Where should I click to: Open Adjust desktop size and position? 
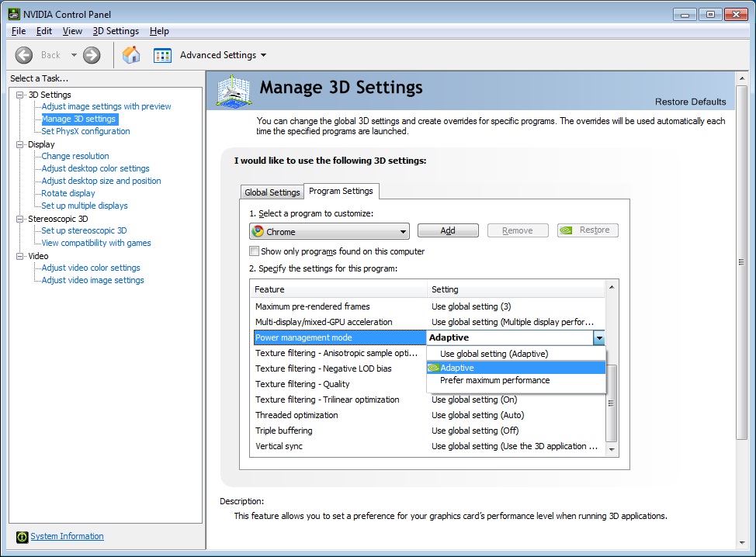(x=101, y=182)
